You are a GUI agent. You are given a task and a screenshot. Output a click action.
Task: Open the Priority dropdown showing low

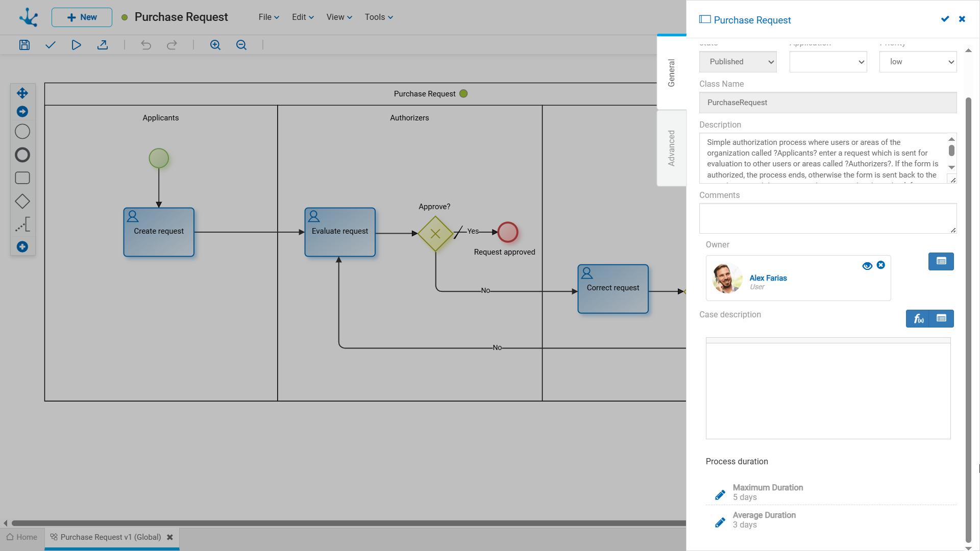click(x=917, y=62)
